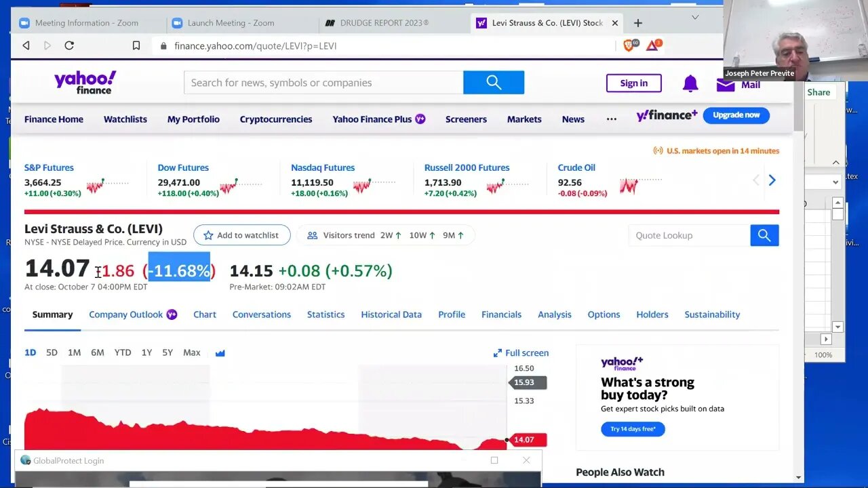Open the tab search dropdown arrow
This screenshot has height=488, width=868.
click(695, 18)
